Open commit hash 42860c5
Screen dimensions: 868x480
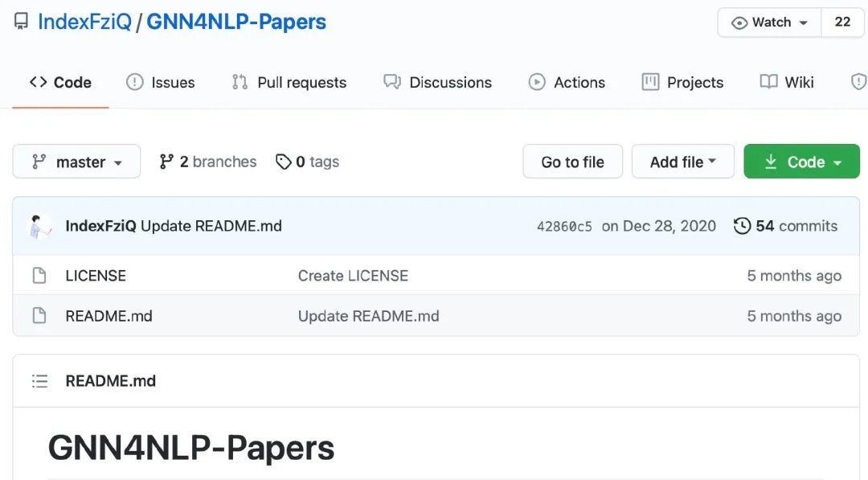pos(564,227)
